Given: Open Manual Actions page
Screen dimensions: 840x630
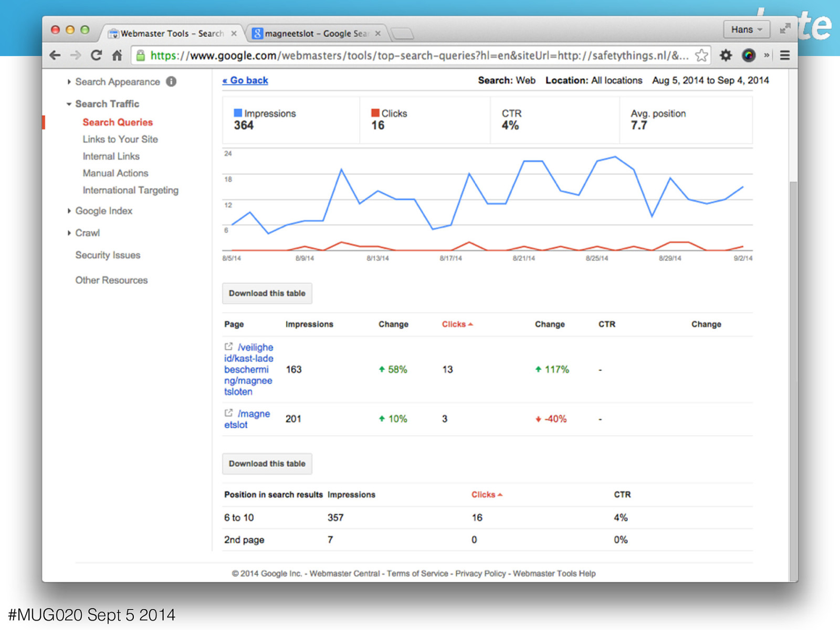Looking at the screenshot, I should (x=115, y=173).
